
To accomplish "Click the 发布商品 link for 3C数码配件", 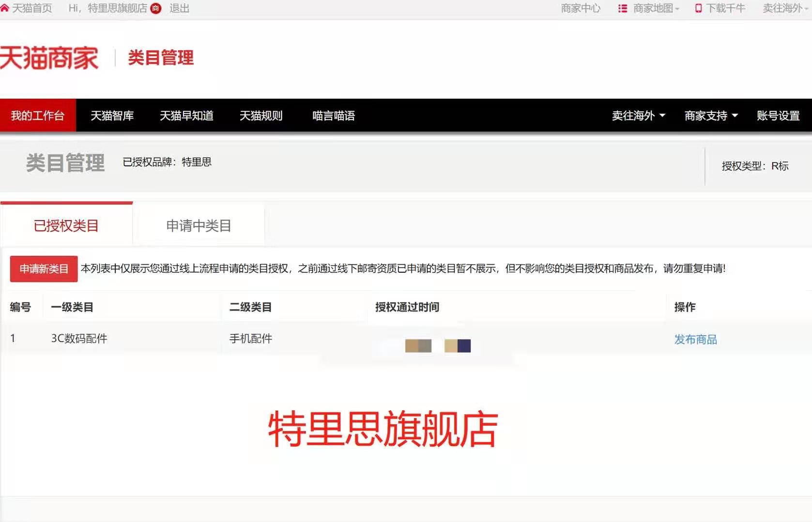I will pos(695,340).
